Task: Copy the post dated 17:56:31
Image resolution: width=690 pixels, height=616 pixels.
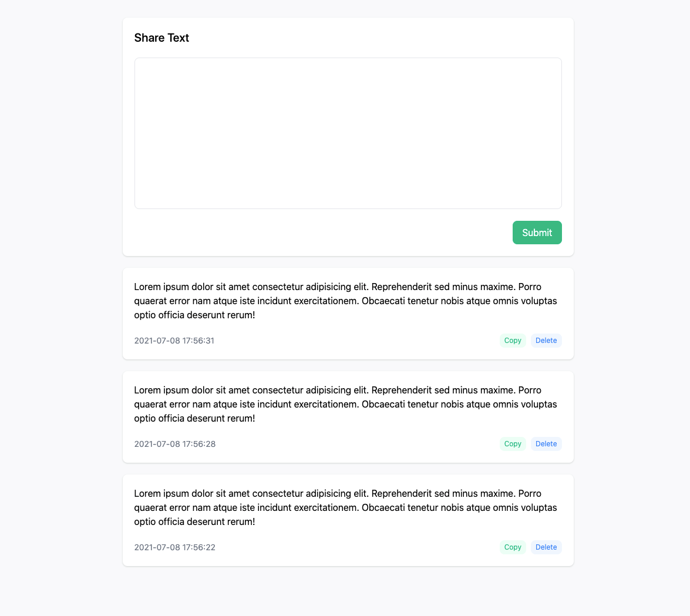Action: (x=513, y=341)
